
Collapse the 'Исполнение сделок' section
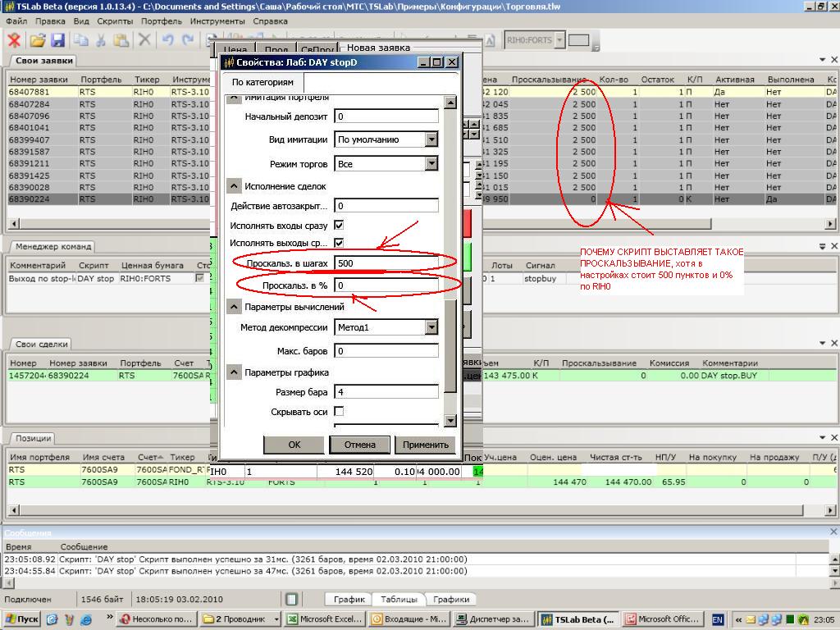[234, 186]
